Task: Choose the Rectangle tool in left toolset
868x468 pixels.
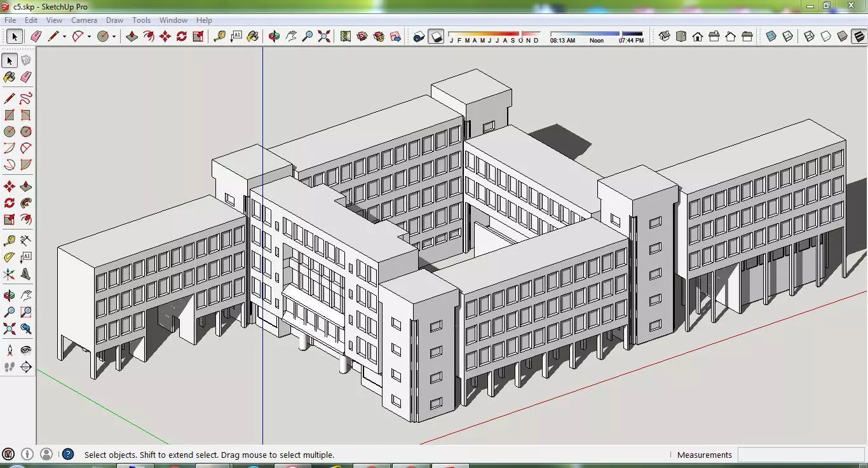Action: (10, 115)
